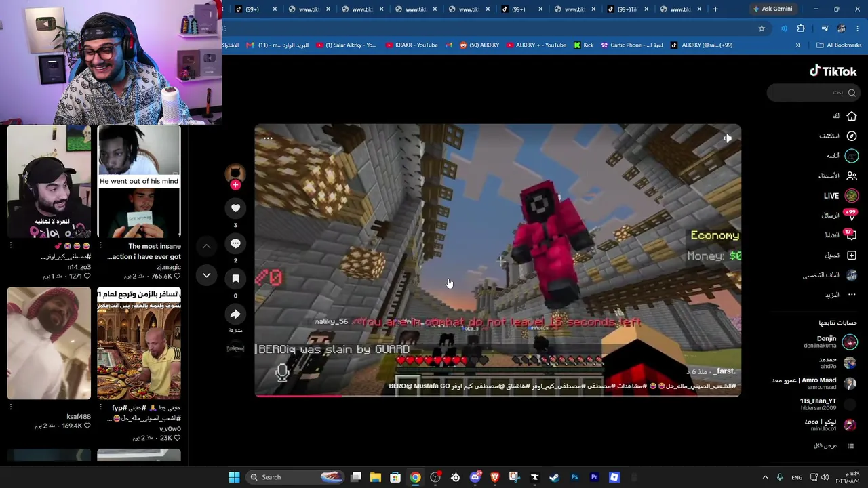The height and width of the screenshot is (488, 868).
Task: Open the Chrome extensions puzzle icon
Action: click(x=801, y=28)
